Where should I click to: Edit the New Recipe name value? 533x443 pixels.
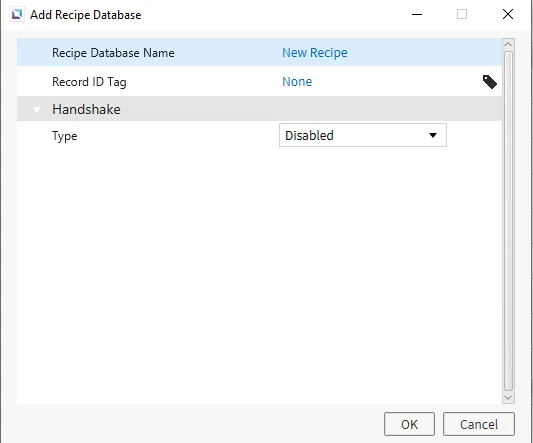pos(315,53)
